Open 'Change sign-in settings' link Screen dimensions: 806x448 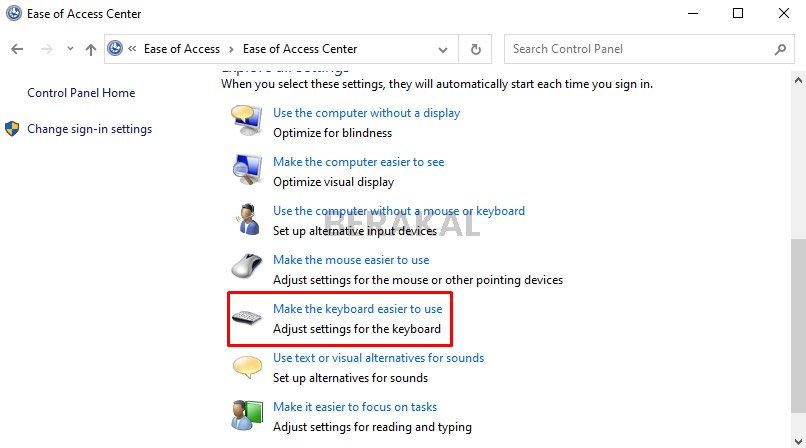(89, 129)
